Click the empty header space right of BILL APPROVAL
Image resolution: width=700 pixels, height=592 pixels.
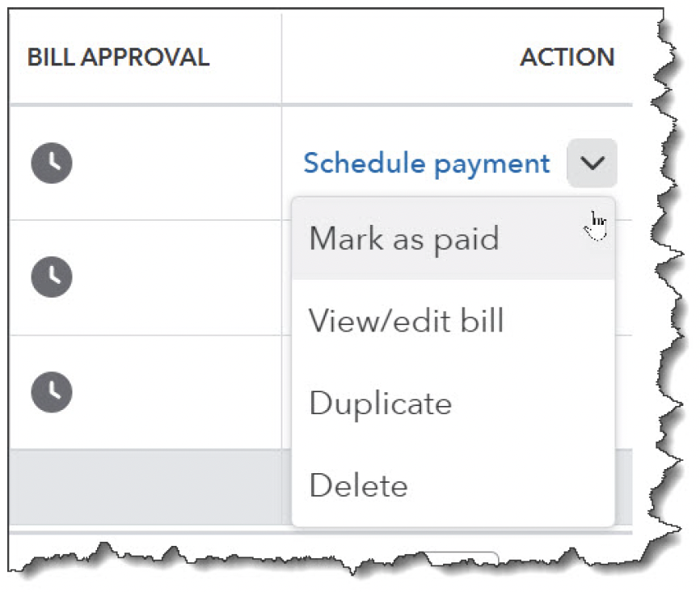coord(245,57)
